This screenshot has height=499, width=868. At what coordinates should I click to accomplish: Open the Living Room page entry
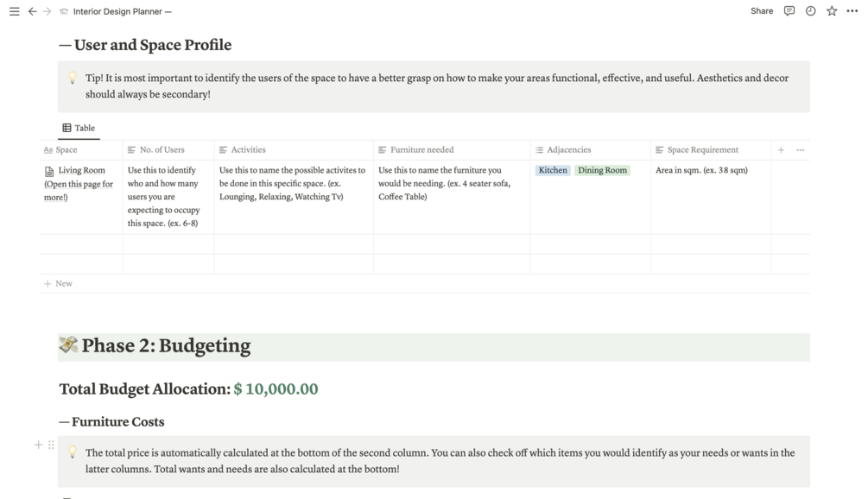[81, 171]
